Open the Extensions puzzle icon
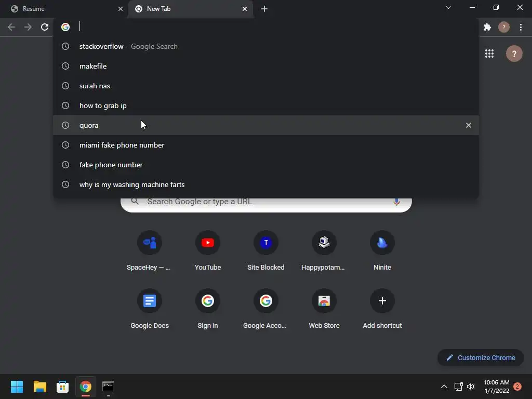The height and width of the screenshot is (399, 532). click(487, 27)
